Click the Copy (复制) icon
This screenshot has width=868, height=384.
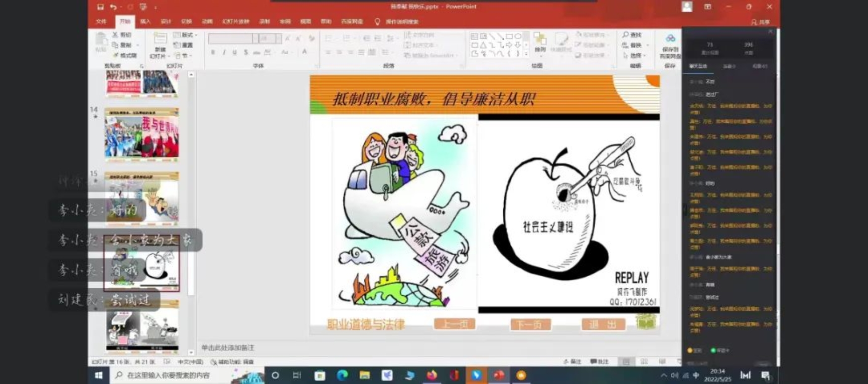click(x=115, y=45)
